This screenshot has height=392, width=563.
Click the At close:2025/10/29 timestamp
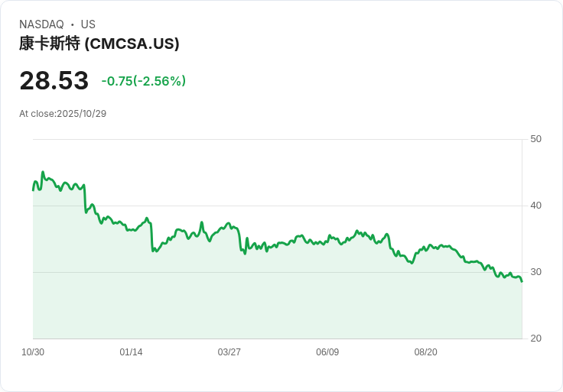coord(63,114)
